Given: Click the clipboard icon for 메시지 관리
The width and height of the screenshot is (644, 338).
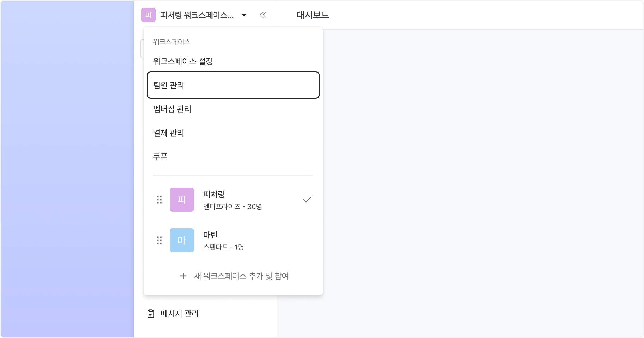Looking at the screenshot, I should click(151, 313).
